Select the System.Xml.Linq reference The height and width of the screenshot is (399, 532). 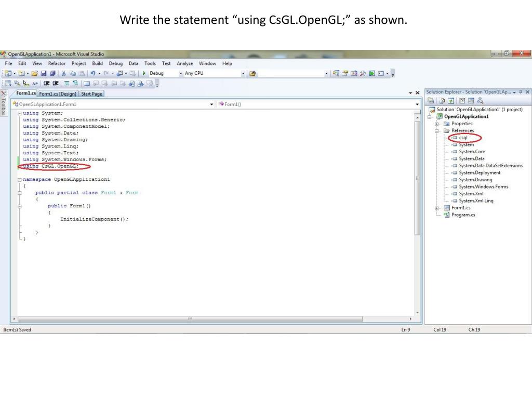[476, 201]
